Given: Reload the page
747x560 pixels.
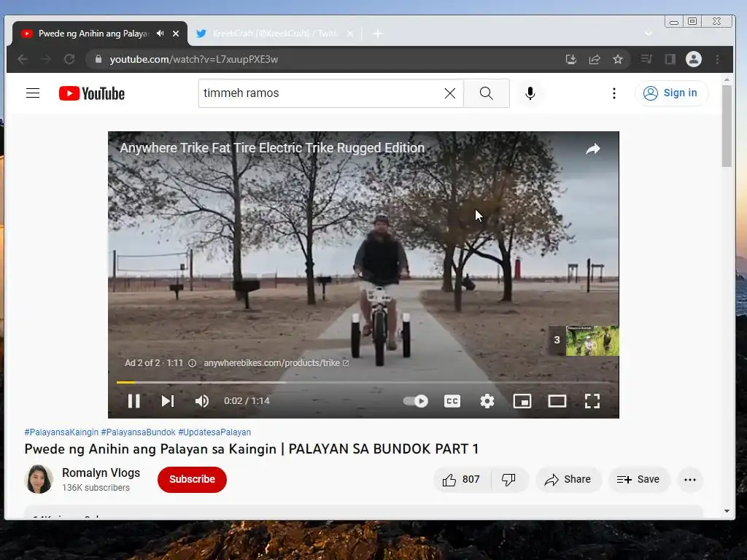Looking at the screenshot, I should pos(69,59).
